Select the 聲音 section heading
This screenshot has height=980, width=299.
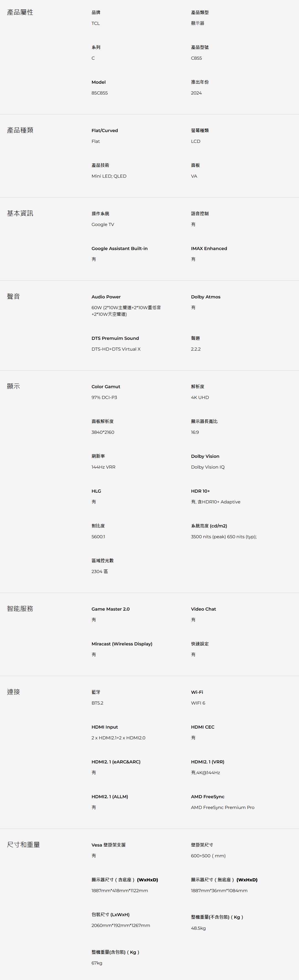coord(13,296)
